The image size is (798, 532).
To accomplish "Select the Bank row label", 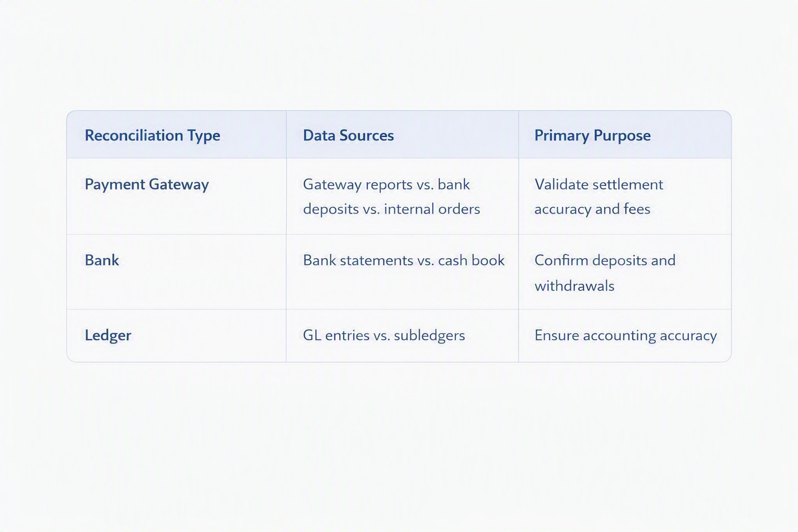I will coord(102,260).
